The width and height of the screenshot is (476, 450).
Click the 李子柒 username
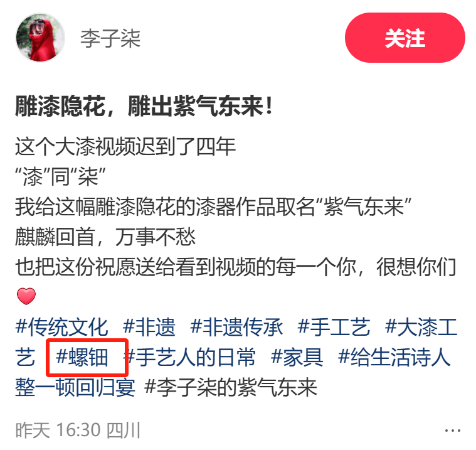click(110, 38)
